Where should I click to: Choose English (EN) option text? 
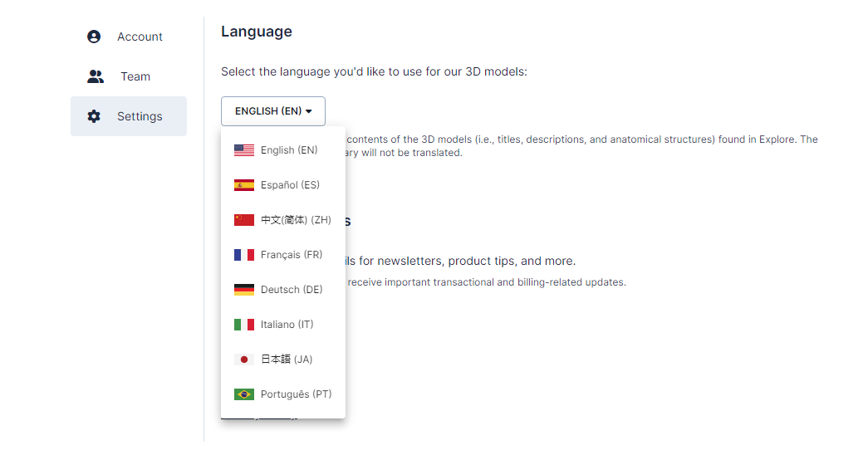click(x=289, y=150)
